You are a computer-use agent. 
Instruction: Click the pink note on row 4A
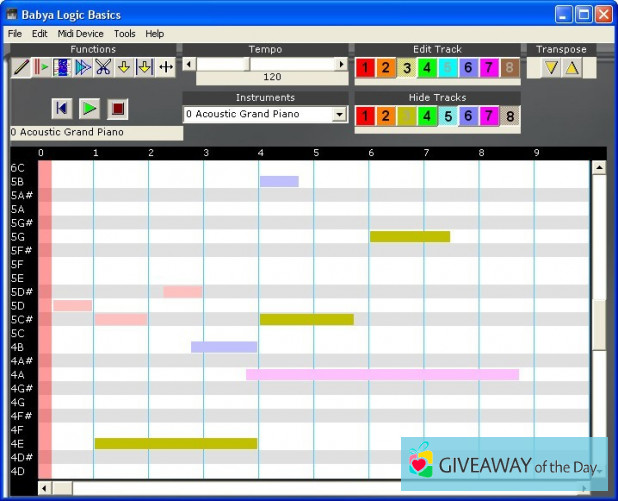point(382,374)
